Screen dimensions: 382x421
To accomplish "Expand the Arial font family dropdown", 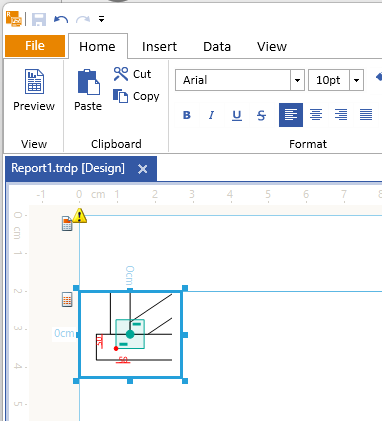I will pos(297,80).
